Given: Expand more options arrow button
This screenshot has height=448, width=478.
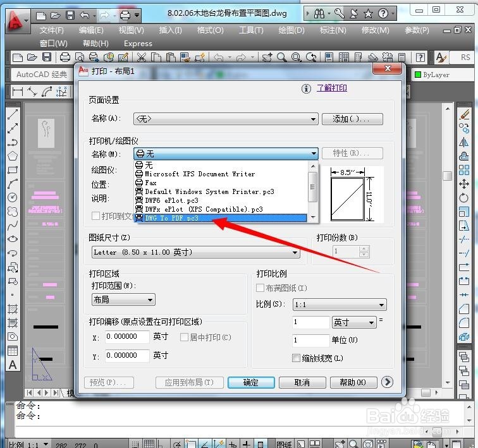Looking at the screenshot, I should point(387,382).
